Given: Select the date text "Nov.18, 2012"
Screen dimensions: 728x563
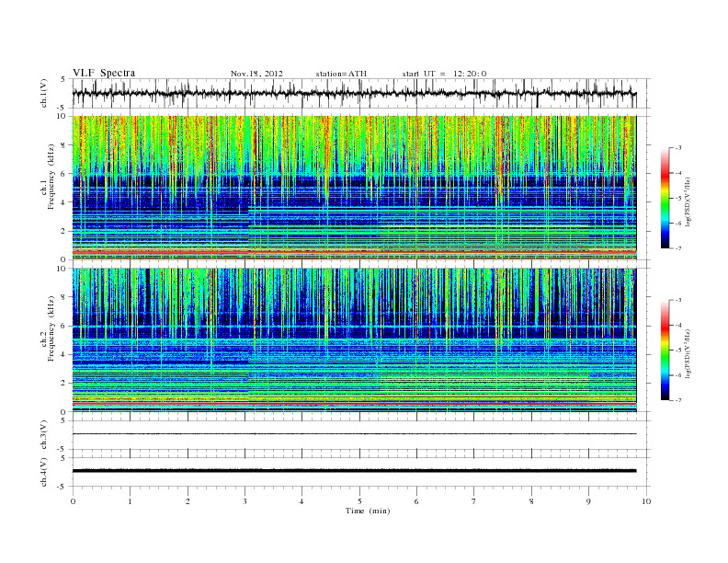Looking at the screenshot, I should pos(256,74).
